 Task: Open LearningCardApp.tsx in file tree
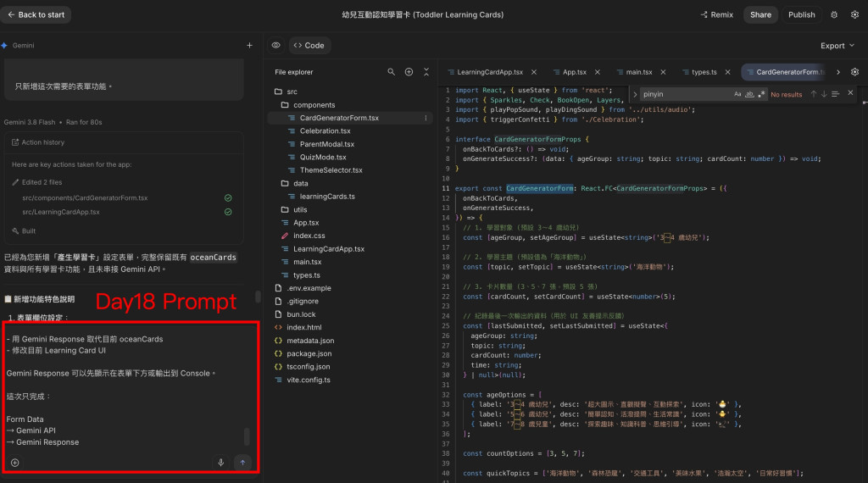pyautogui.click(x=328, y=249)
